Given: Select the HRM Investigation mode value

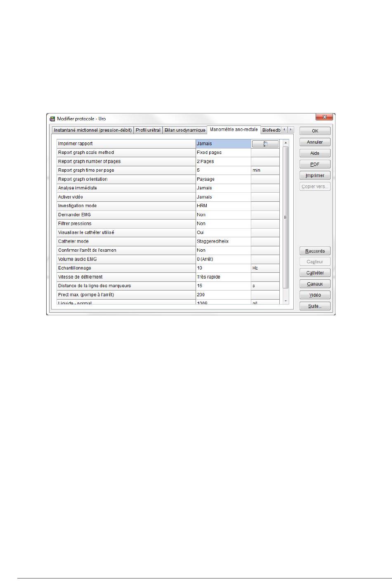Looking at the screenshot, I should click(x=223, y=206).
